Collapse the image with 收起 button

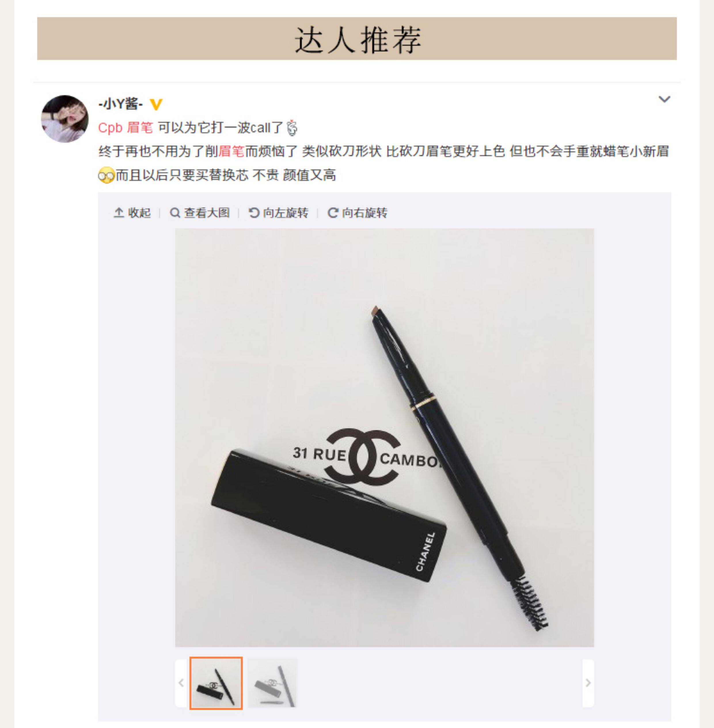132,213
